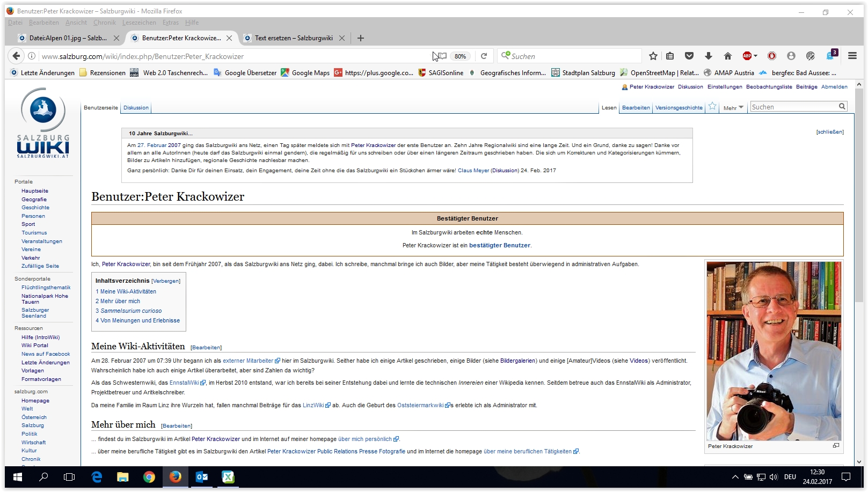Image resolution: width=868 pixels, height=492 pixels.
Task: Open the Ansicht menu
Action: click(x=76, y=23)
